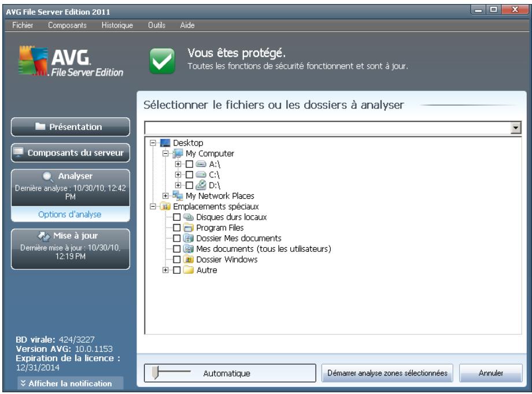Viewport: 532px width, 394px height.
Task: Select the Emplacements spéciaux tree label
Action: tap(216, 206)
